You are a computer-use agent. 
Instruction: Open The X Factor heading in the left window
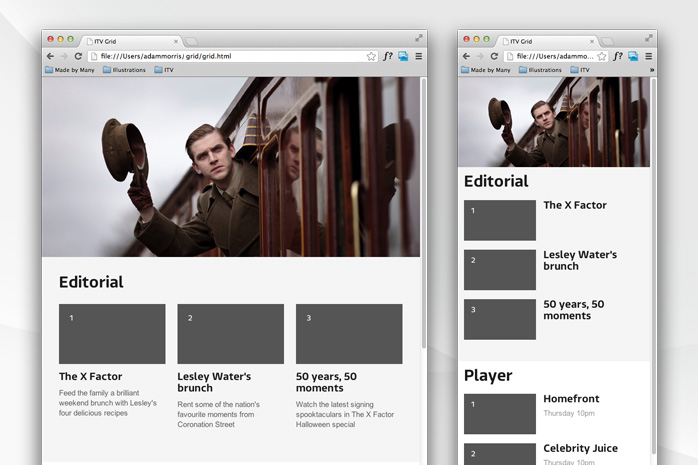coord(90,376)
